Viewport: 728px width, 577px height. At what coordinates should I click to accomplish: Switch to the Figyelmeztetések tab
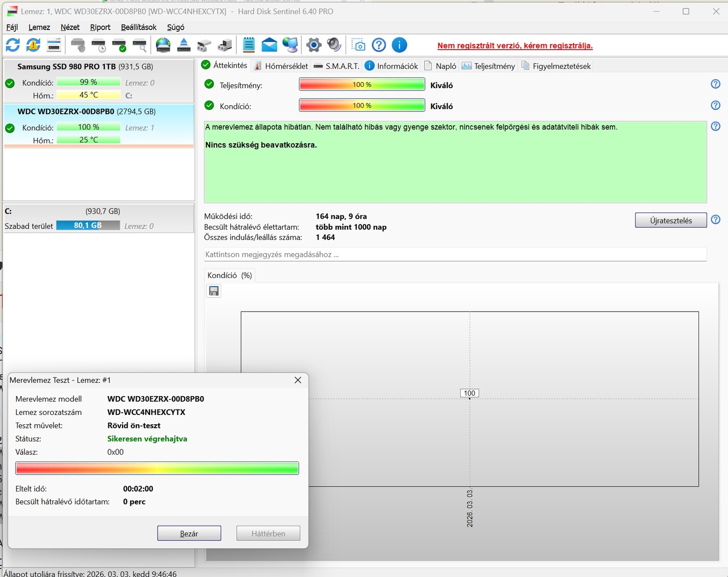(556, 66)
